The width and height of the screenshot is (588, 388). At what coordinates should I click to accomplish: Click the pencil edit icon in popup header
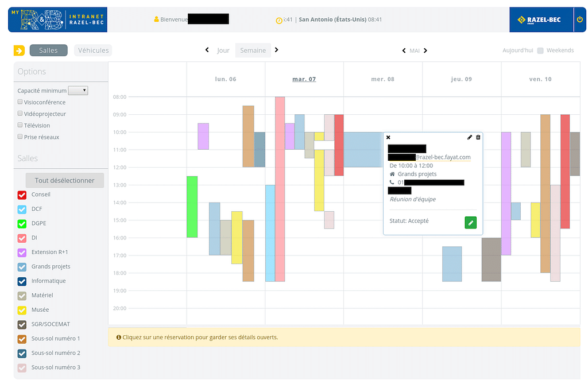tap(470, 138)
